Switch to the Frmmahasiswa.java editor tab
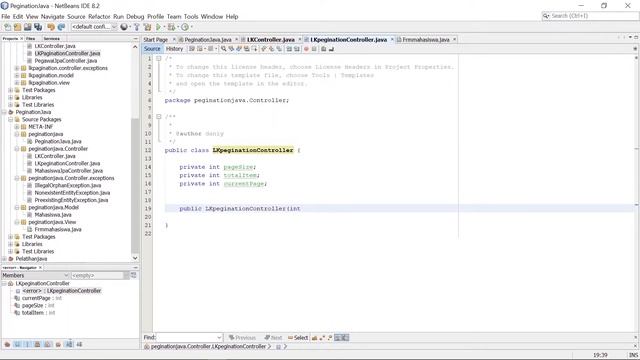The image size is (640, 360). [426, 40]
